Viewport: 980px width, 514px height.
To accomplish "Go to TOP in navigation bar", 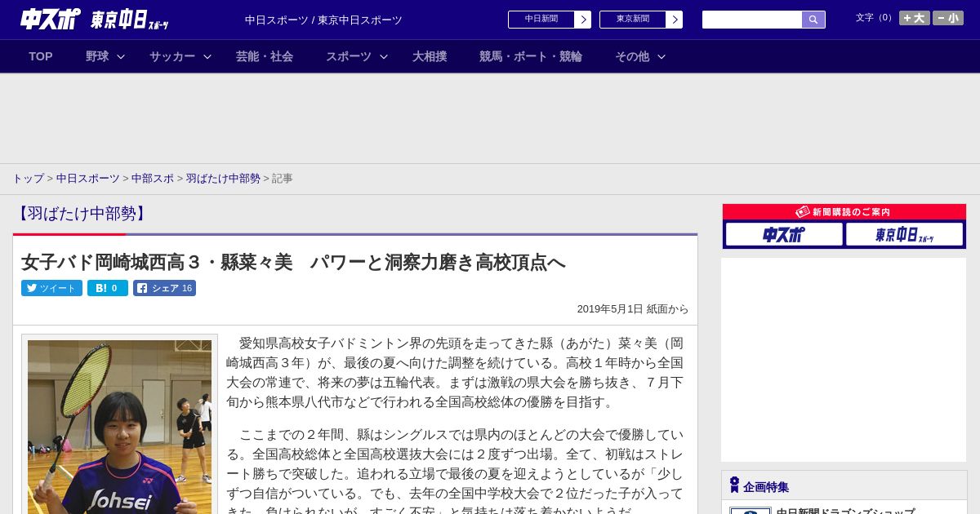I will (x=41, y=56).
